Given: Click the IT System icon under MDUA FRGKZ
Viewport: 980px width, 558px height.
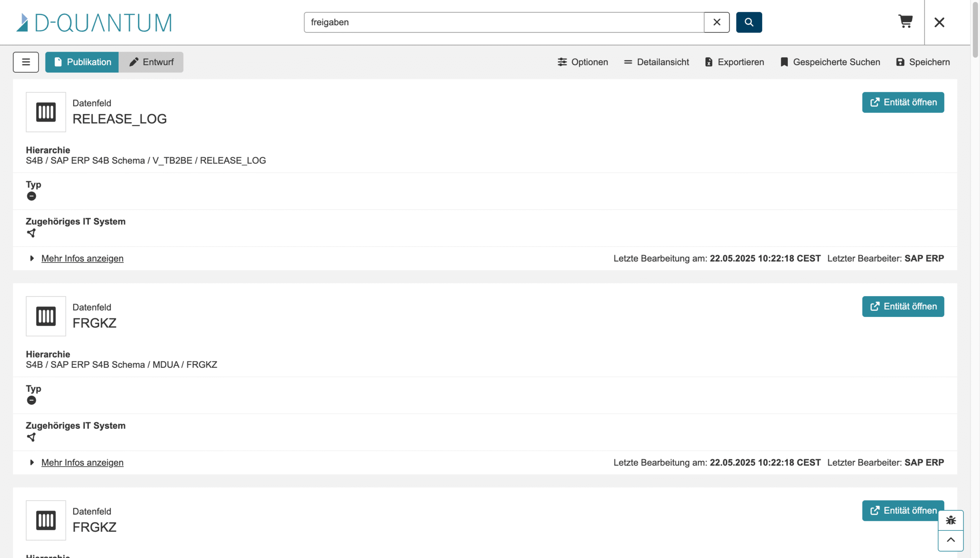Looking at the screenshot, I should (31, 437).
